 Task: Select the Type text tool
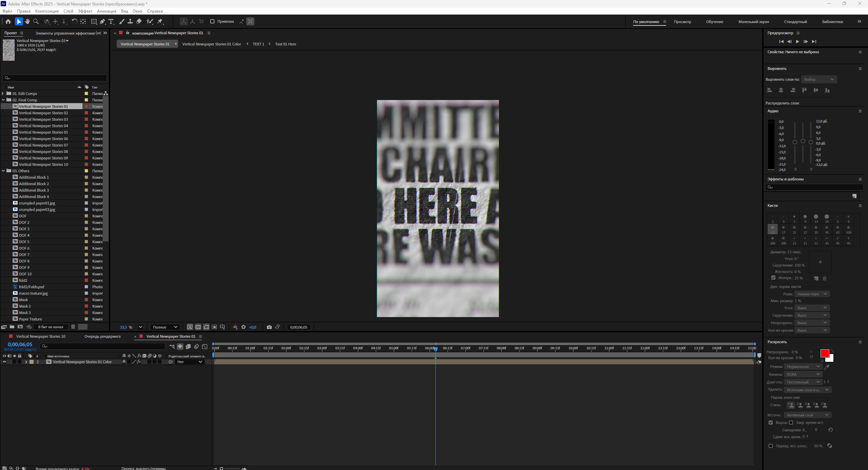[111, 21]
